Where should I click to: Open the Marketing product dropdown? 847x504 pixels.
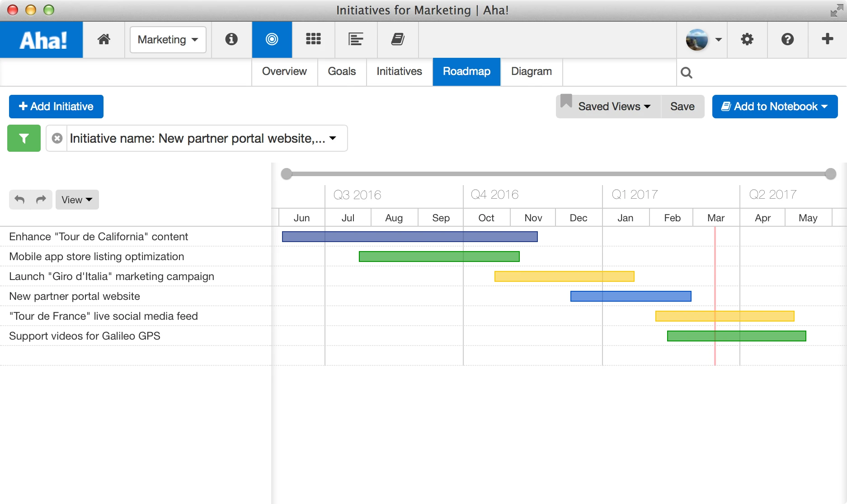pos(168,40)
